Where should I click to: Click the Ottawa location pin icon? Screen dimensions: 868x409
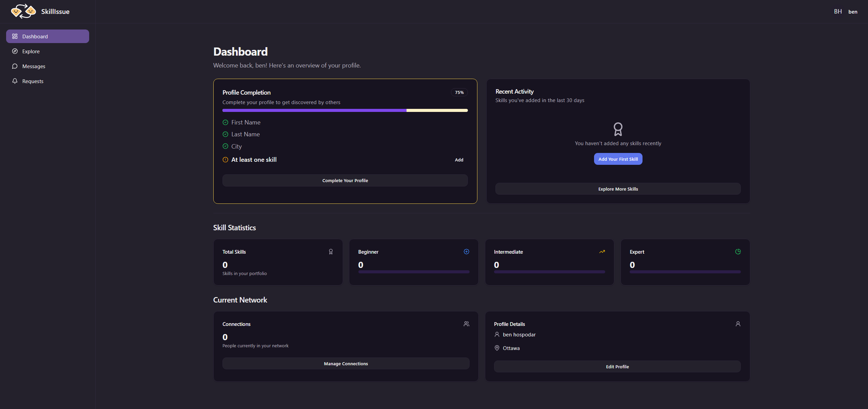tap(497, 348)
